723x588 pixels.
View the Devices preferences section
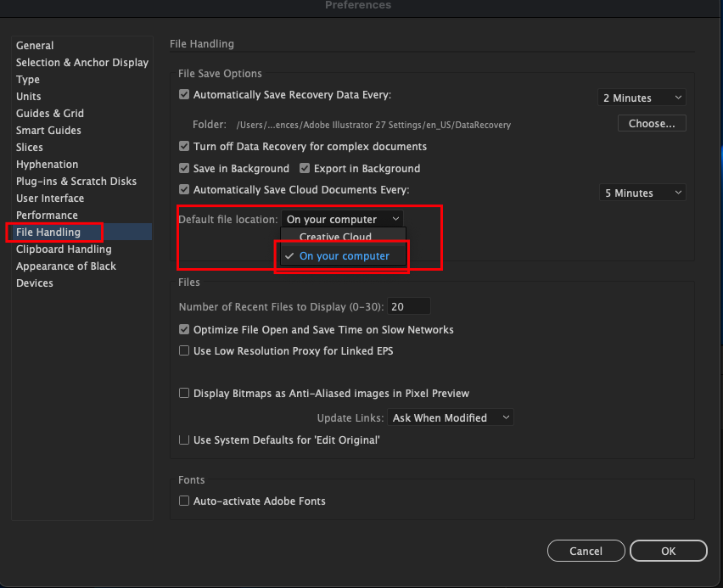point(35,283)
